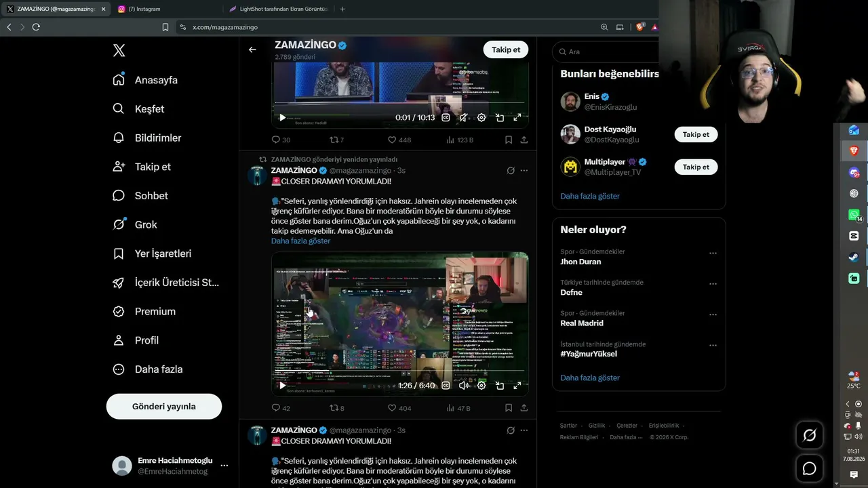Open the floating messages chat button
Screen dimensions: 868x488
pyautogui.click(x=809, y=468)
